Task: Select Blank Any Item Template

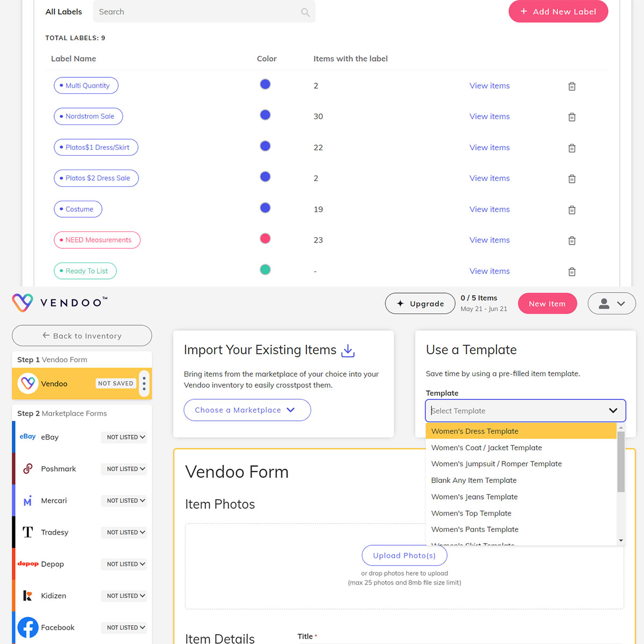Action: pyautogui.click(x=521, y=480)
